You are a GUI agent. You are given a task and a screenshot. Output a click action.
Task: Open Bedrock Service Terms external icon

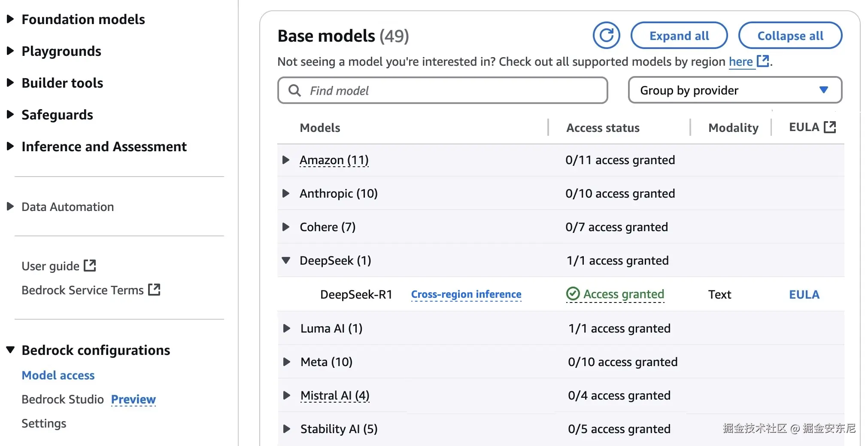coord(154,290)
